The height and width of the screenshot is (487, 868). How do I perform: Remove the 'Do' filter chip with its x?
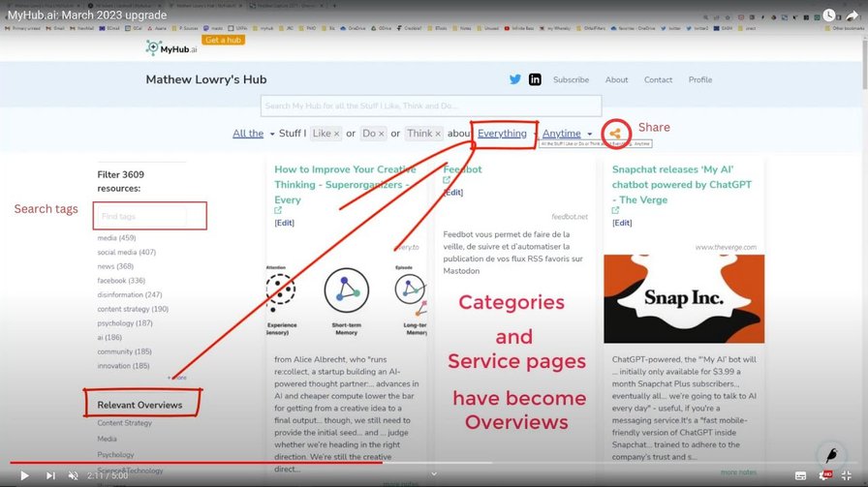pos(381,134)
